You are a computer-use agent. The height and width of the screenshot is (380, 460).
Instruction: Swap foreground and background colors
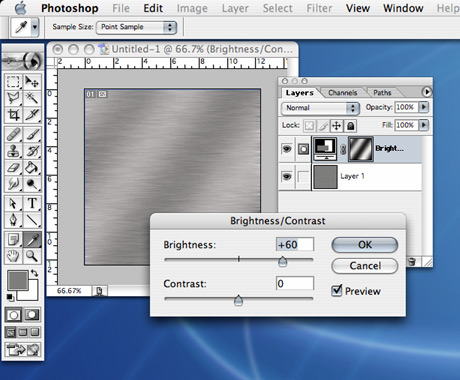point(35,273)
